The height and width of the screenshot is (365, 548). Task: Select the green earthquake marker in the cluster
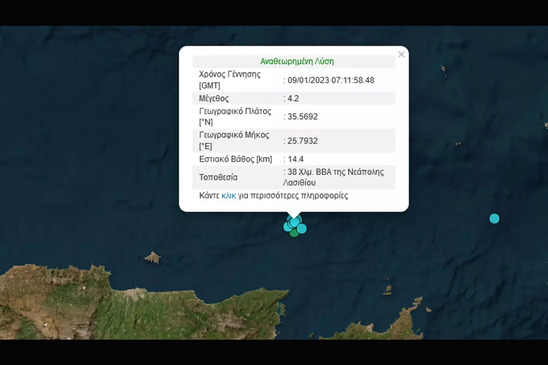(294, 233)
